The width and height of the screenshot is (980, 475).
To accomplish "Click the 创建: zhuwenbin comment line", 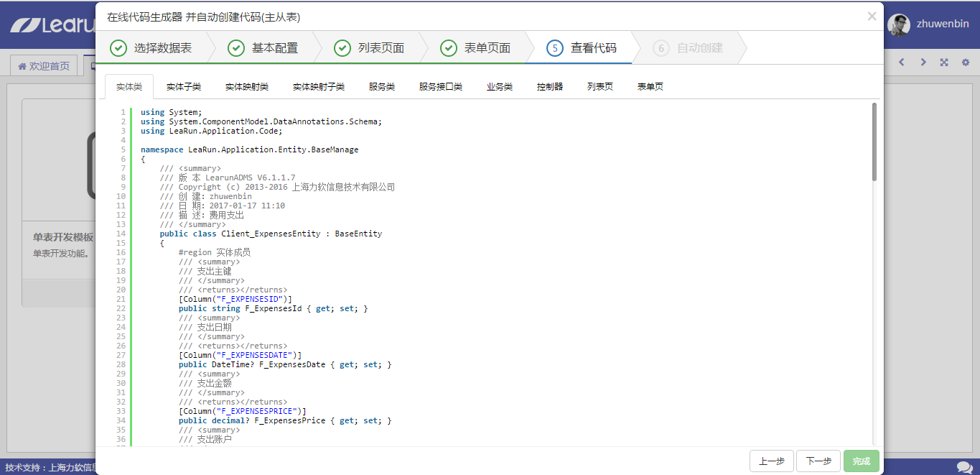I will tap(206, 196).
